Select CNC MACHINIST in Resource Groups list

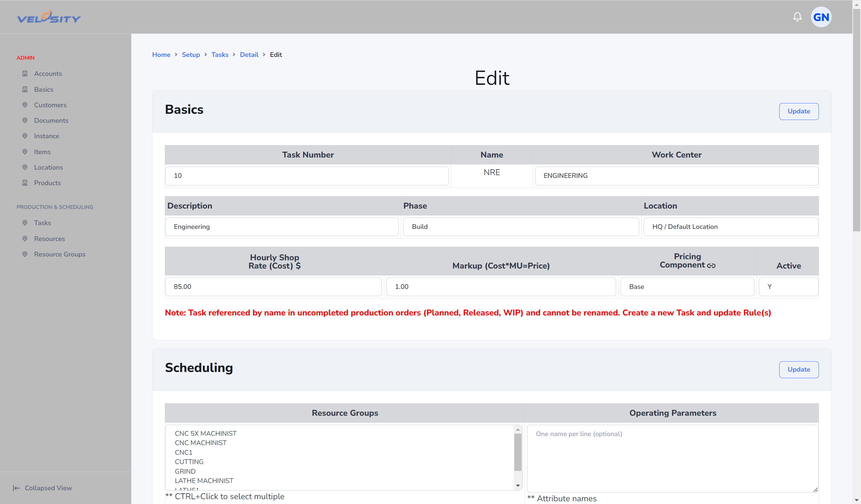click(201, 443)
